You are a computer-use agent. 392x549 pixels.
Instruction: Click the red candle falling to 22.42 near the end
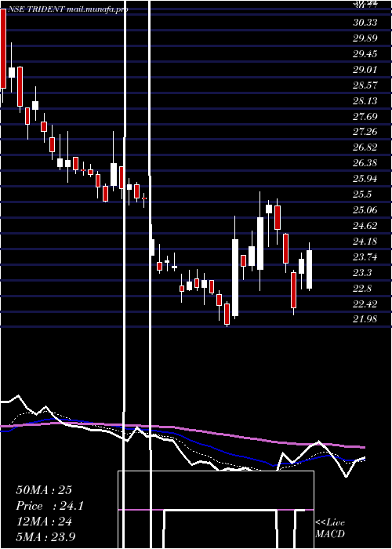coord(293,290)
